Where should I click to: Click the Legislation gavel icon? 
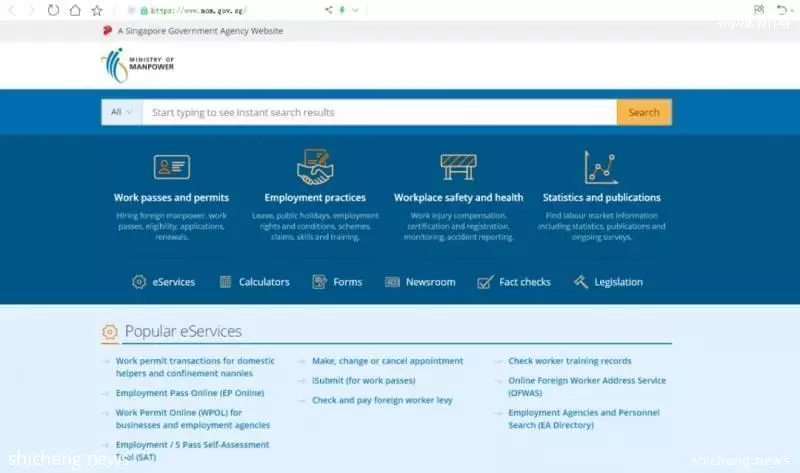[x=581, y=282]
